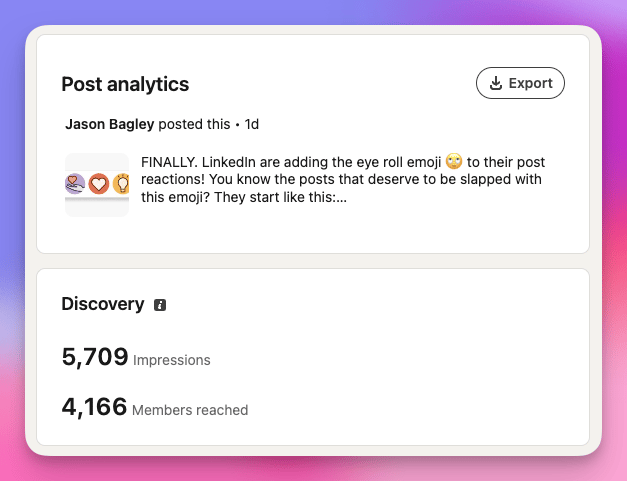627x481 pixels.
Task: Click the download arrow icon inside Export
Action: (x=496, y=83)
